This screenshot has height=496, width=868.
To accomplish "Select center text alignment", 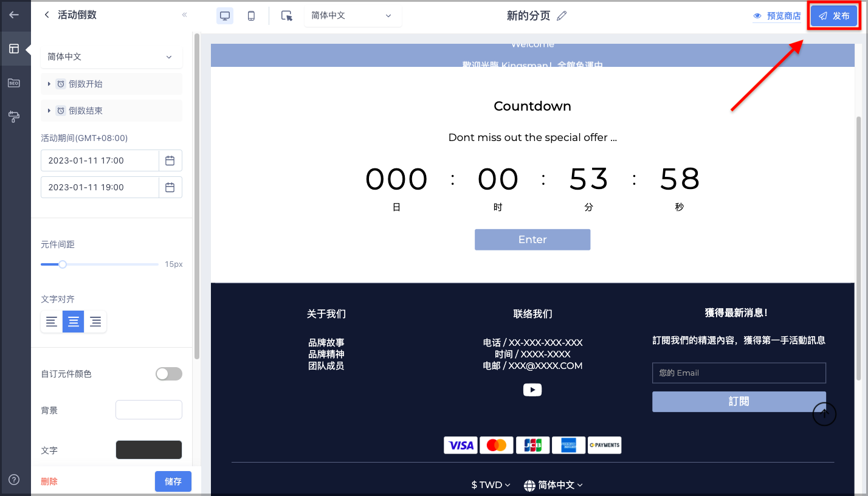I will (74, 322).
